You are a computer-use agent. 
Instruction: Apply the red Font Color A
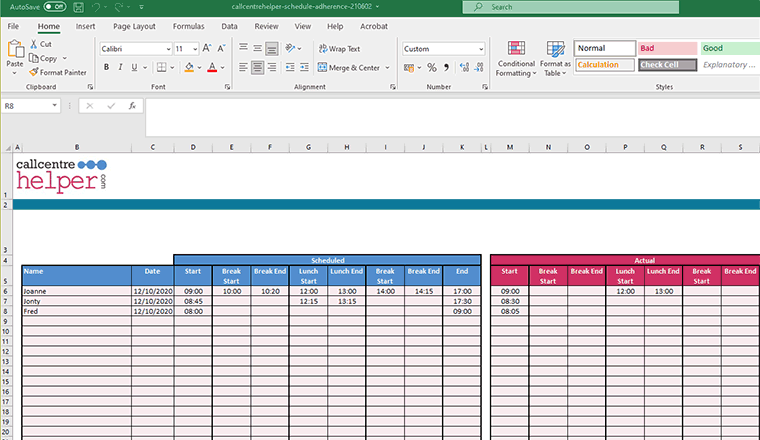(x=212, y=67)
